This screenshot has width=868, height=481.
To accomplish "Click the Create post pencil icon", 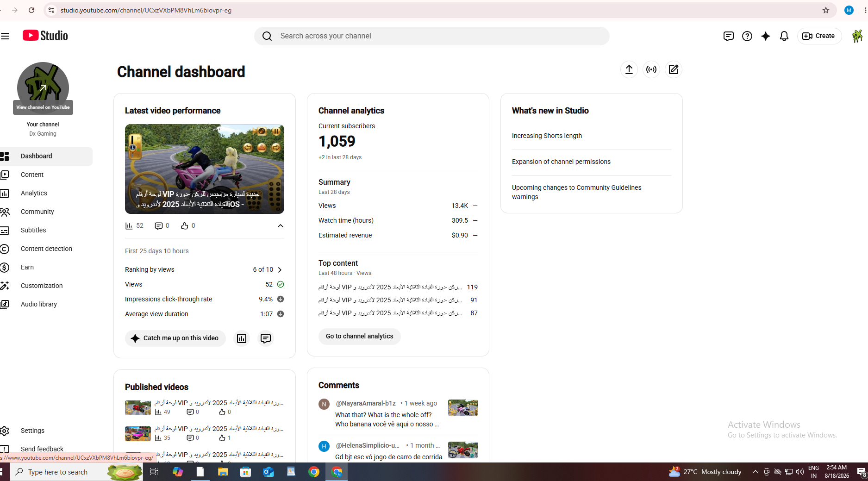I will click(673, 69).
